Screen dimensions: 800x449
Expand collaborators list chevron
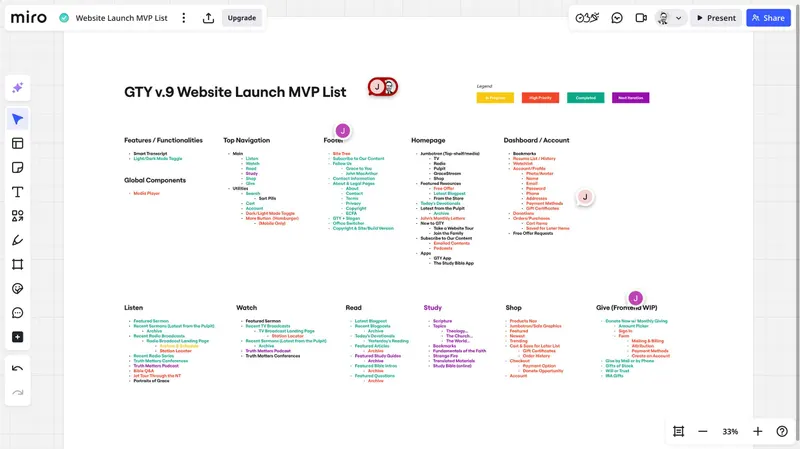pyautogui.click(x=679, y=18)
